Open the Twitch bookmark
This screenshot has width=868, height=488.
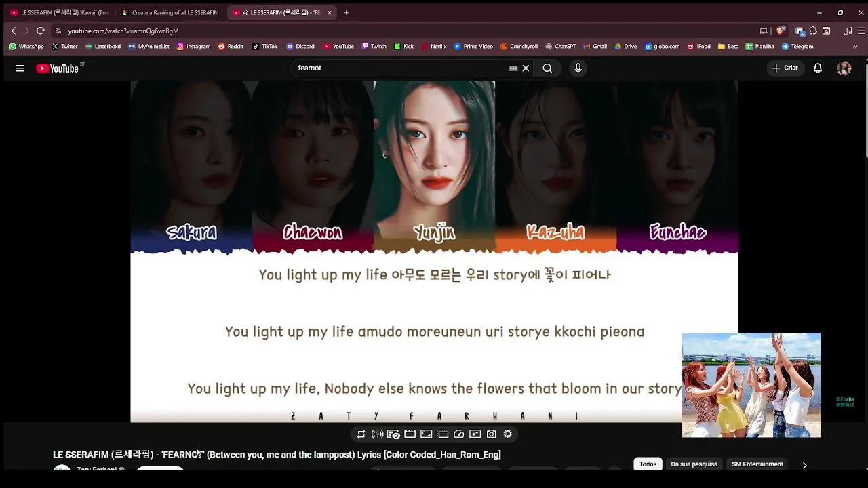(374, 47)
